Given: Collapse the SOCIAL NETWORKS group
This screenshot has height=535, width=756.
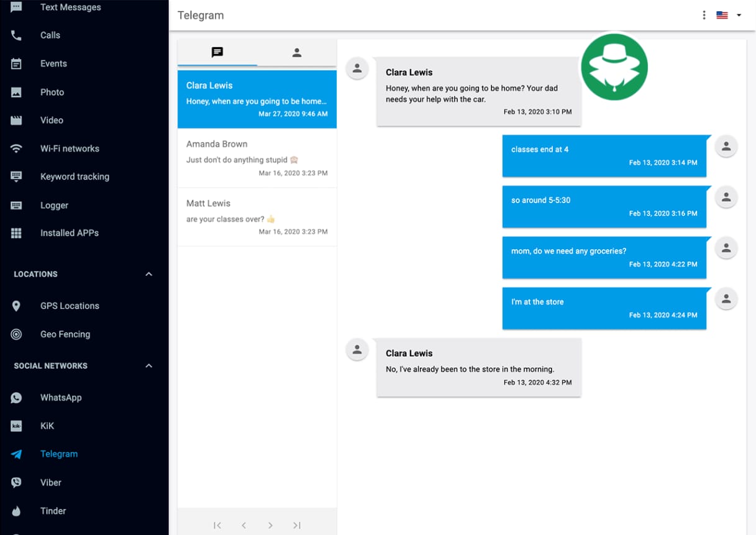Looking at the screenshot, I should coord(148,365).
